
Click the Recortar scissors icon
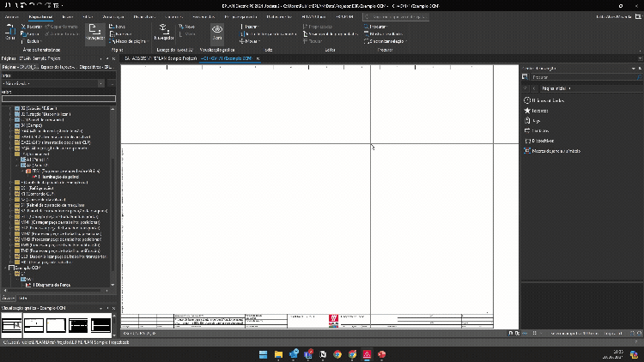[x=23, y=27]
